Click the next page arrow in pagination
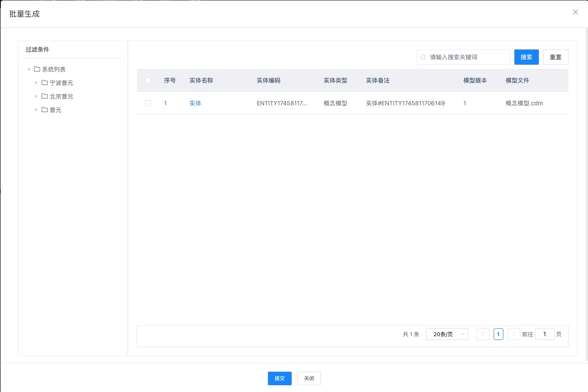This screenshot has width=588, height=392. (513, 334)
